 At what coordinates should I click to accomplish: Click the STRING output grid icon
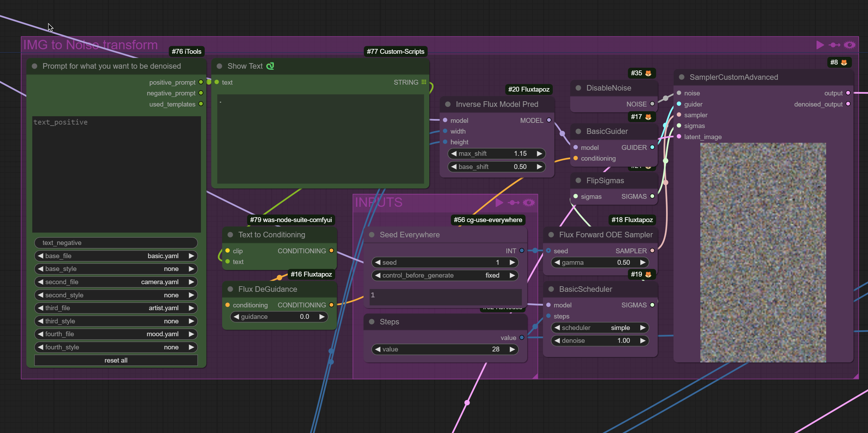tap(424, 82)
